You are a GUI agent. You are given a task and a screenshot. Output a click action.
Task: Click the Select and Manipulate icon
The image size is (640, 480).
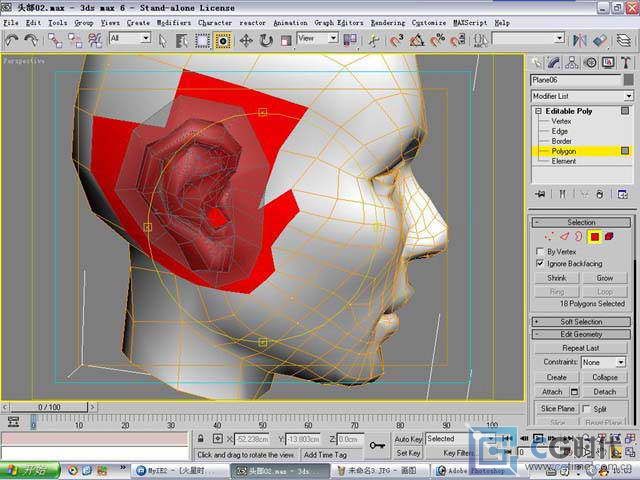click(373, 40)
